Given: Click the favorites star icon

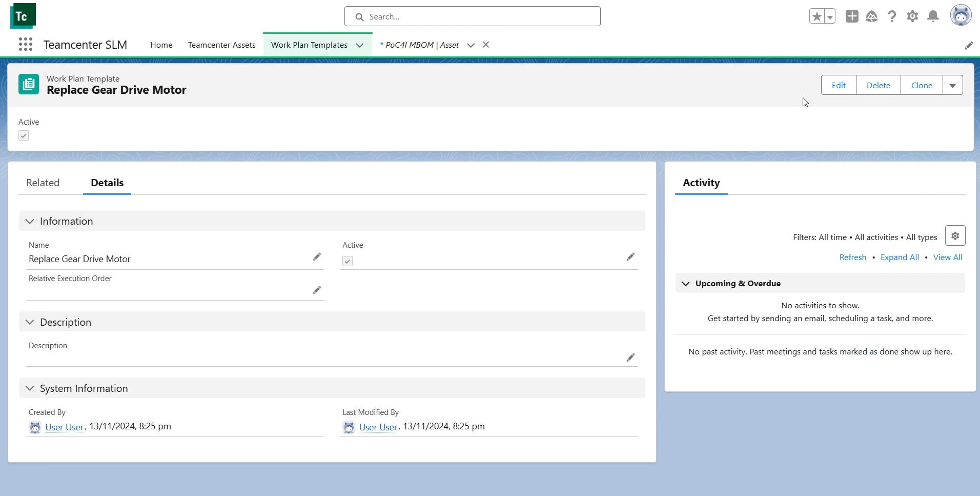Looking at the screenshot, I should (x=817, y=16).
